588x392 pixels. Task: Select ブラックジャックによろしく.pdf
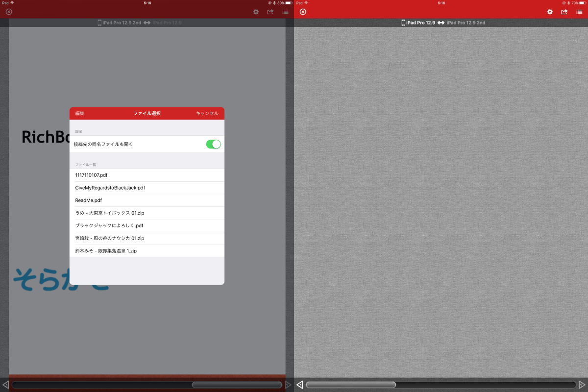pyautogui.click(x=147, y=226)
